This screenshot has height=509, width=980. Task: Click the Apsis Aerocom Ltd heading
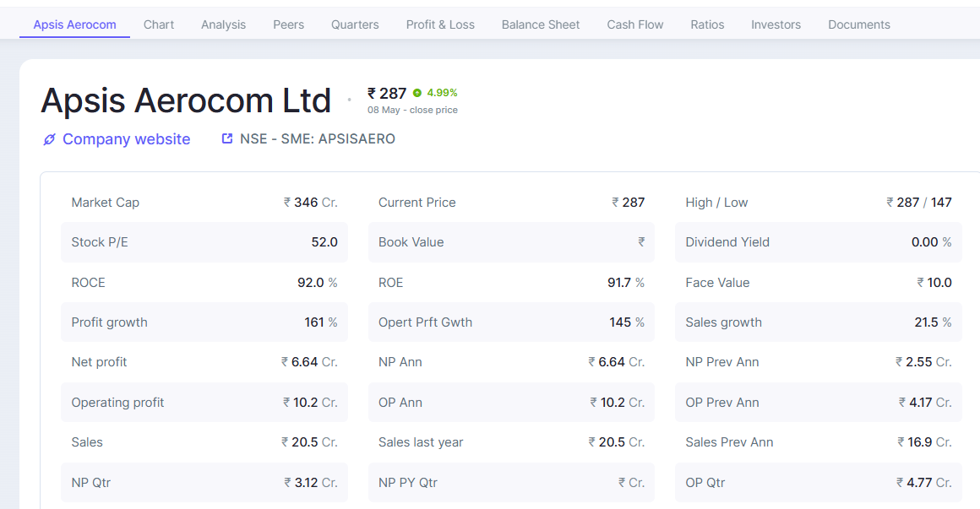point(186,100)
